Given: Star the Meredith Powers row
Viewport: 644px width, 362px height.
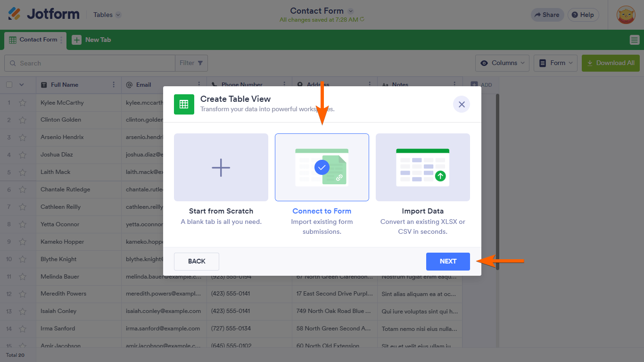Looking at the screenshot, I should coord(22,294).
